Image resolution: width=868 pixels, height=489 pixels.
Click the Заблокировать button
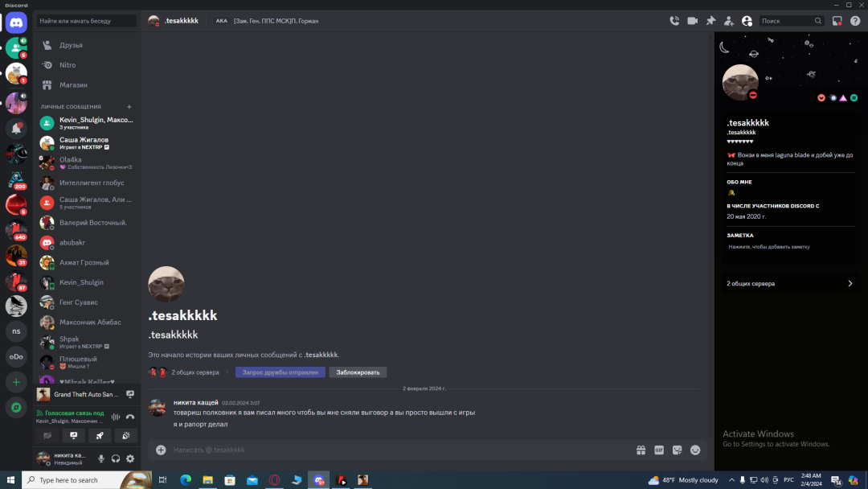(x=358, y=372)
